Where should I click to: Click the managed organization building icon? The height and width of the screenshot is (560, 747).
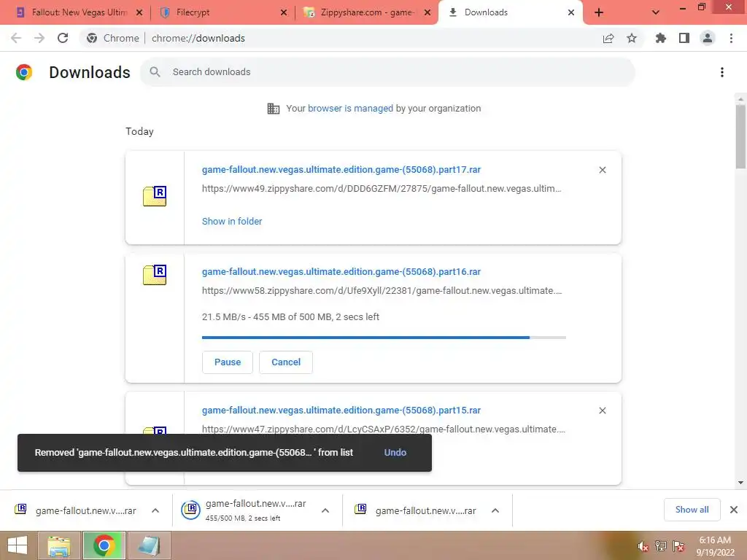tap(274, 109)
